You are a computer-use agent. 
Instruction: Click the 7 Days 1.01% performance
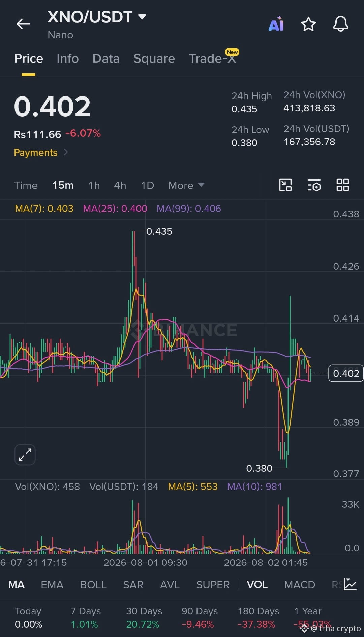point(85,618)
